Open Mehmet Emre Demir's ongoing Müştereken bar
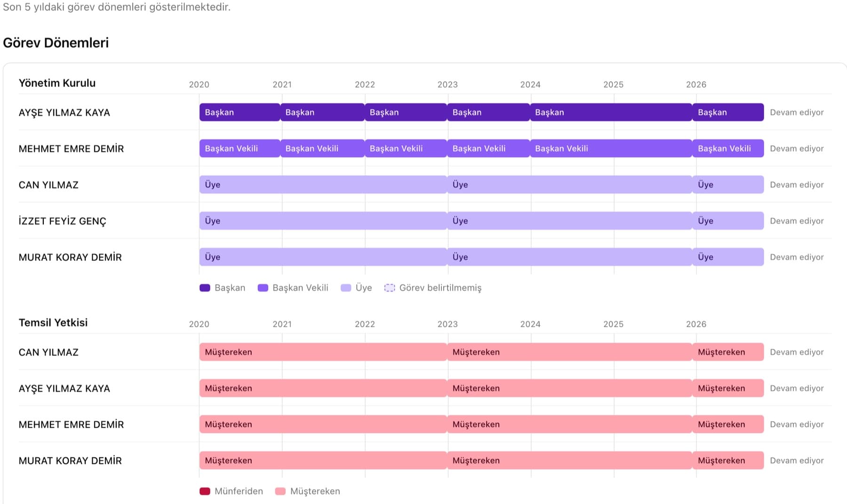The image size is (847, 504). point(728,425)
